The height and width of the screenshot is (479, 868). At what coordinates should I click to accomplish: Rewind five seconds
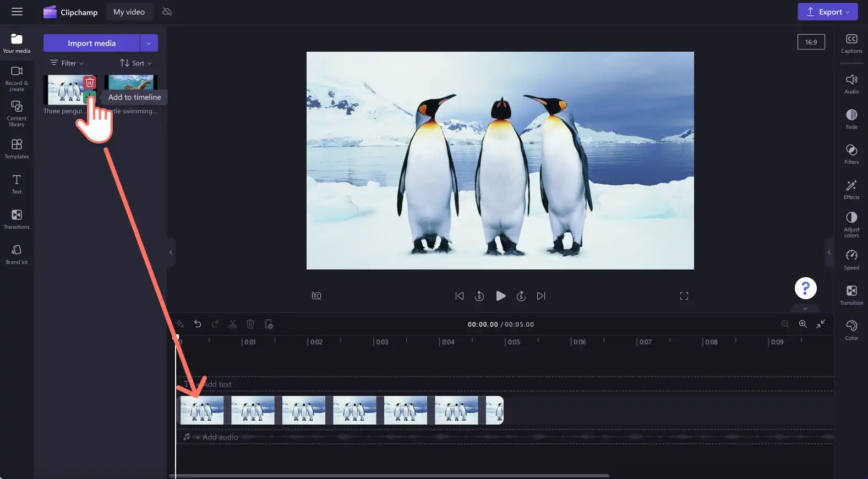pos(479,296)
